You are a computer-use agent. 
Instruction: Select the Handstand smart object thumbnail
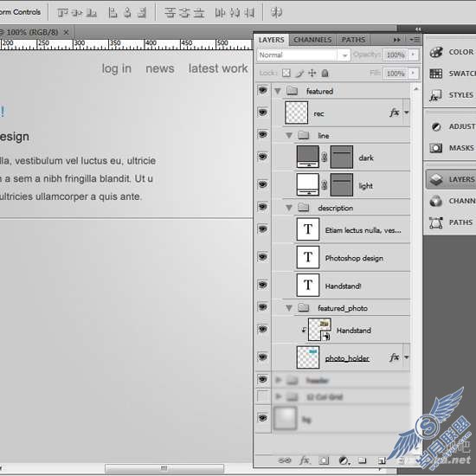319,330
